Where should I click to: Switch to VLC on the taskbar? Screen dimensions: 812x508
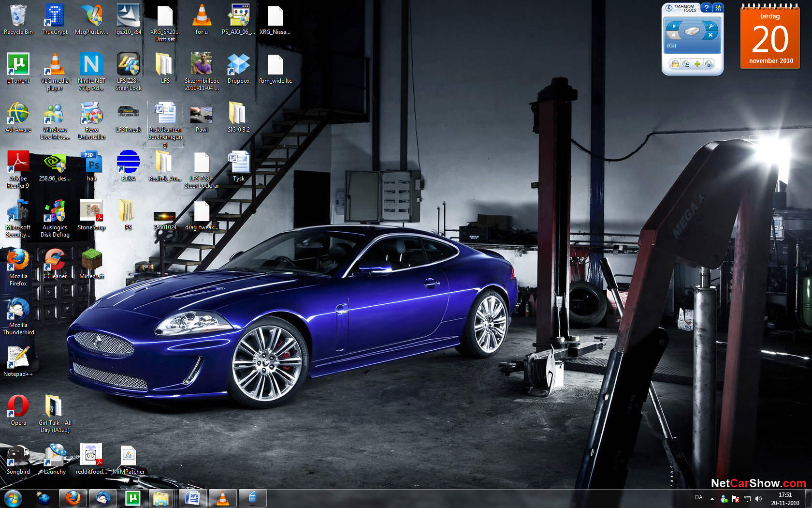pyautogui.click(x=222, y=498)
